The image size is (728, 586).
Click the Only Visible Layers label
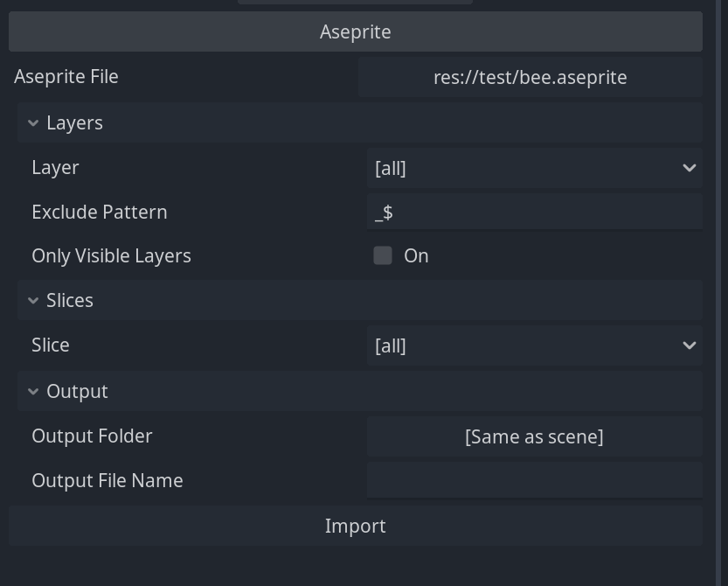pos(112,256)
